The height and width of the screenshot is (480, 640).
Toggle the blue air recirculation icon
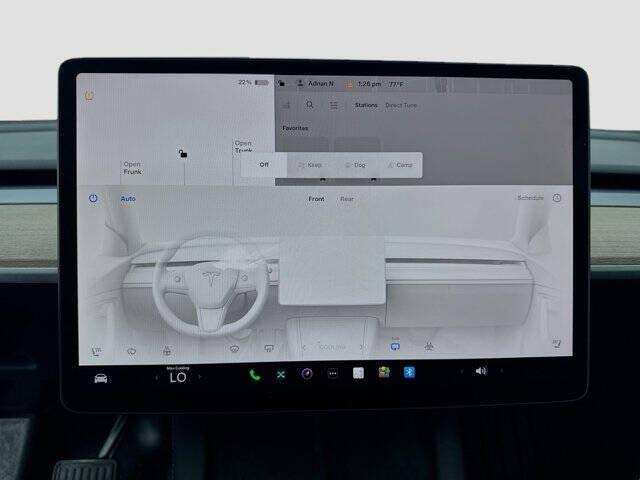click(x=395, y=346)
